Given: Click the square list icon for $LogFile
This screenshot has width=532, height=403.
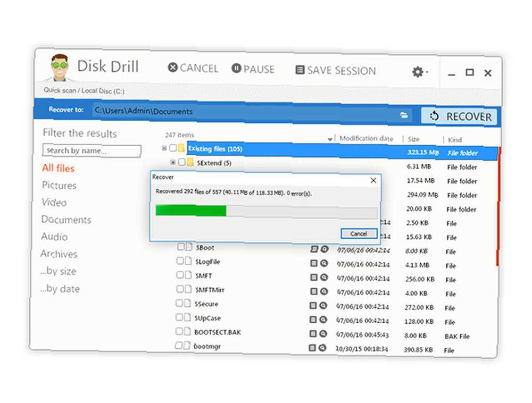Looking at the screenshot, I should point(314,263).
